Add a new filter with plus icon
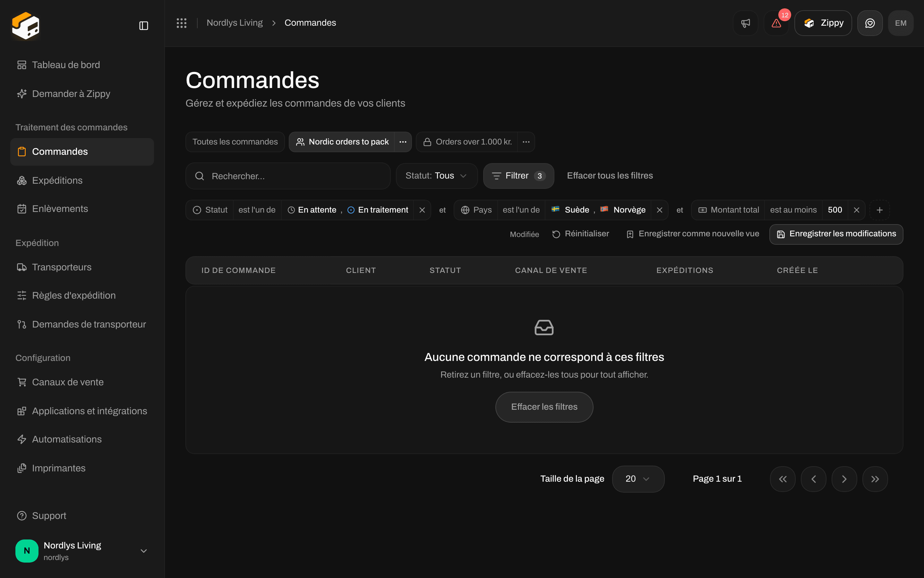This screenshot has height=578, width=924. point(880,210)
